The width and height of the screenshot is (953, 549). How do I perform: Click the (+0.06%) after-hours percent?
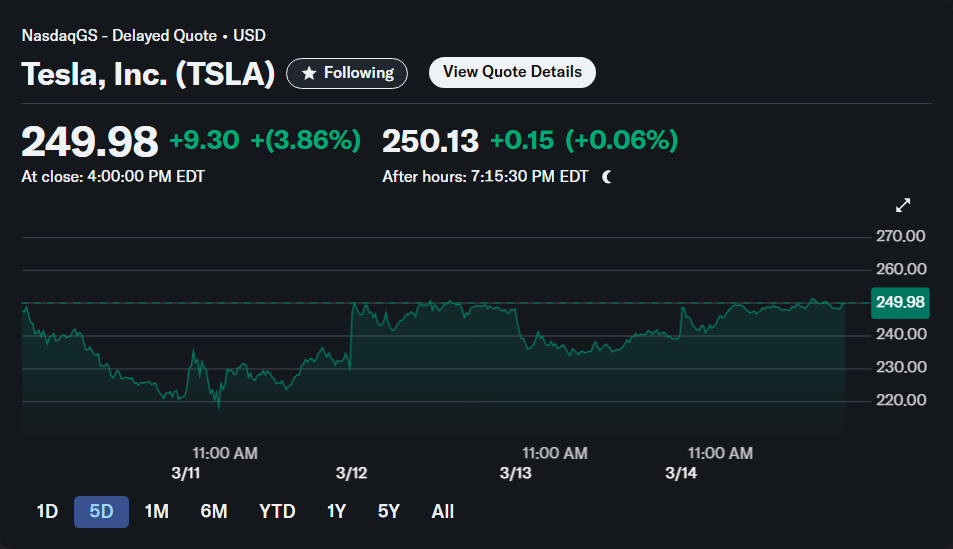tap(622, 140)
